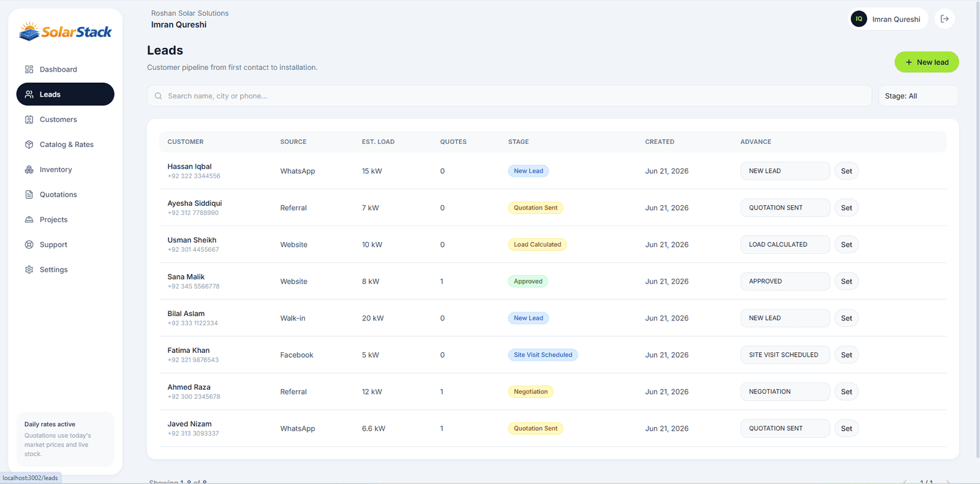
Task: Click the Quotations document icon
Action: point(29,195)
